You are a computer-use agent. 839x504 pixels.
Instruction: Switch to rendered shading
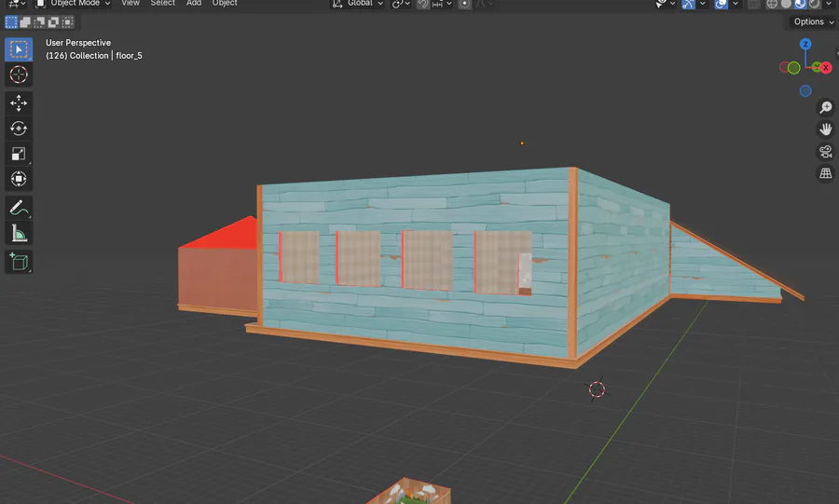(x=815, y=4)
